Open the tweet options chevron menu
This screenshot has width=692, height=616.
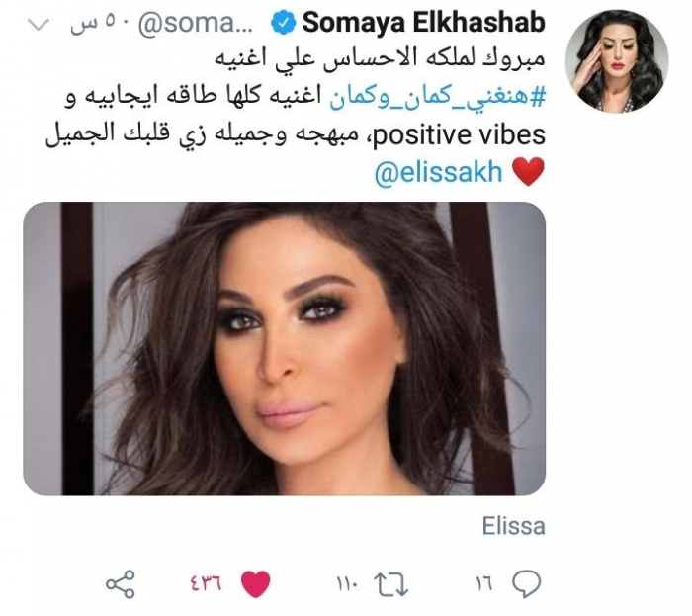(x=39, y=25)
